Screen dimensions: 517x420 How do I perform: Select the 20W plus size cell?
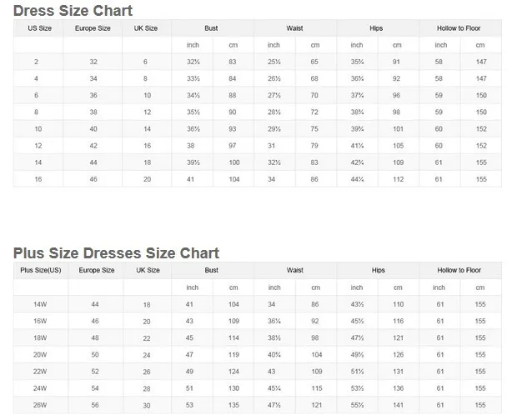pos(40,355)
